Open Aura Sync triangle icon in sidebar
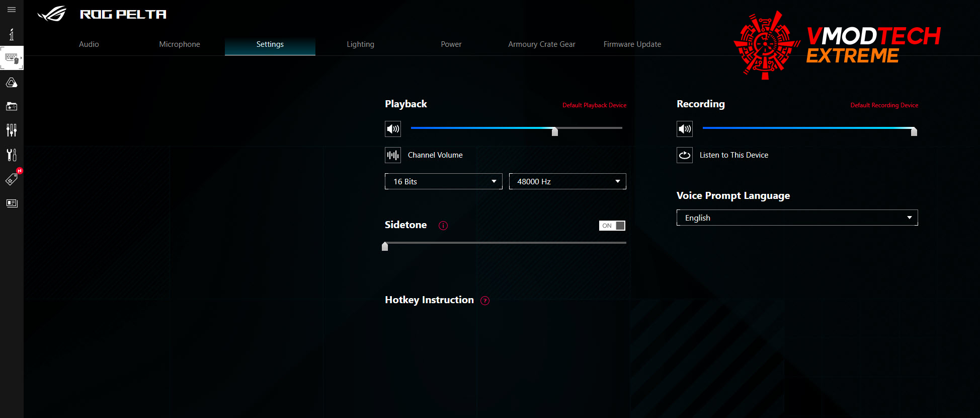Viewport: 980px width, 418px height. click(x=12, y=83)
